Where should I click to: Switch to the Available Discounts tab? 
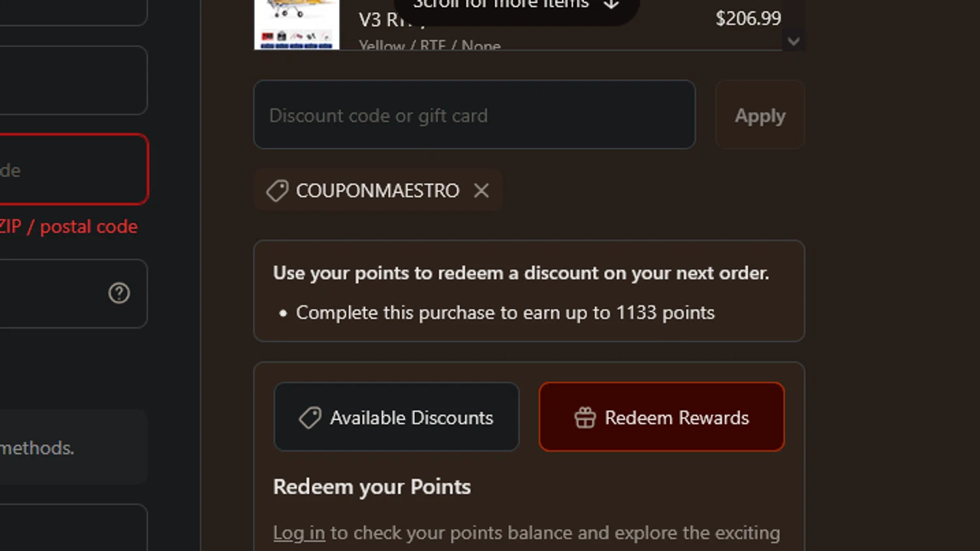point(397,417)
